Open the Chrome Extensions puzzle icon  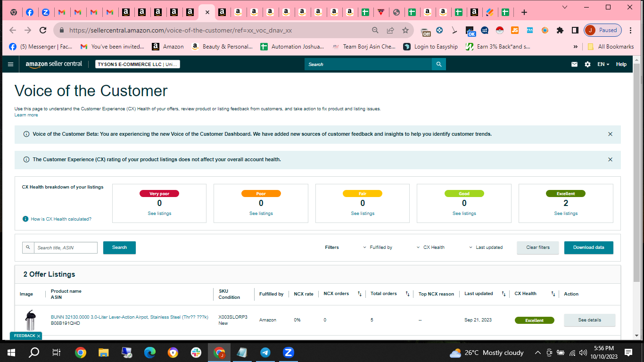click(560, 30)
